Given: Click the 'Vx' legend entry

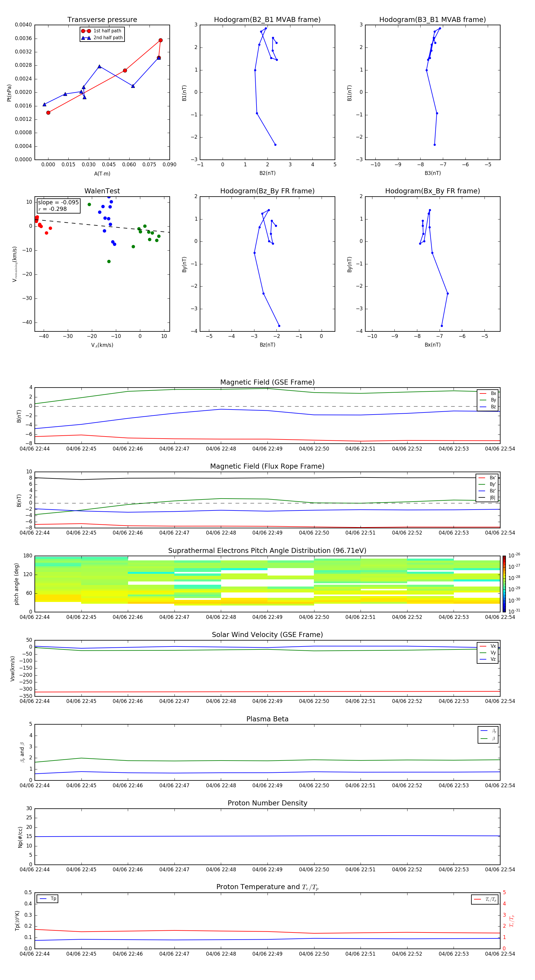Looking at the screenshot, I should pyautogui.click(x=488, y=646).
